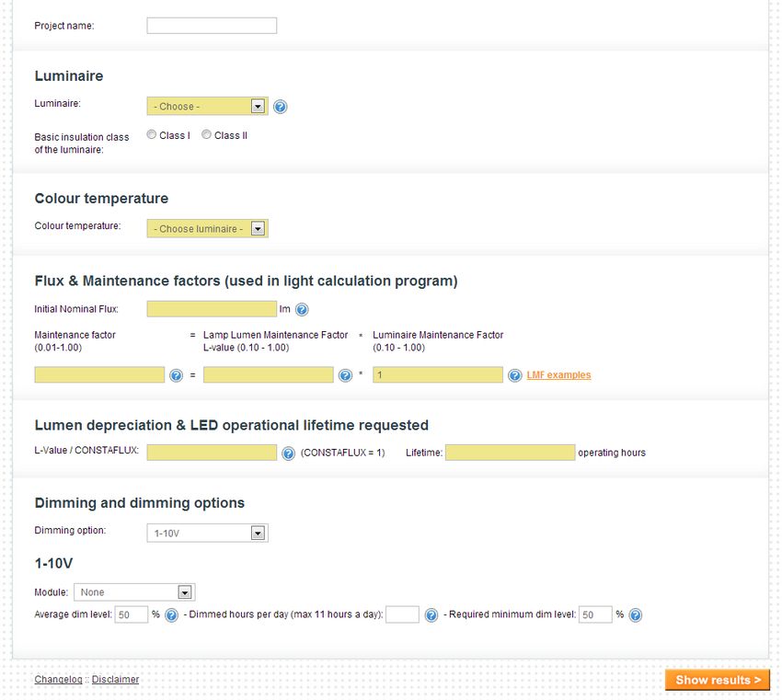
Task: Open help for Maintenance factor field
Action: [176, 375]
